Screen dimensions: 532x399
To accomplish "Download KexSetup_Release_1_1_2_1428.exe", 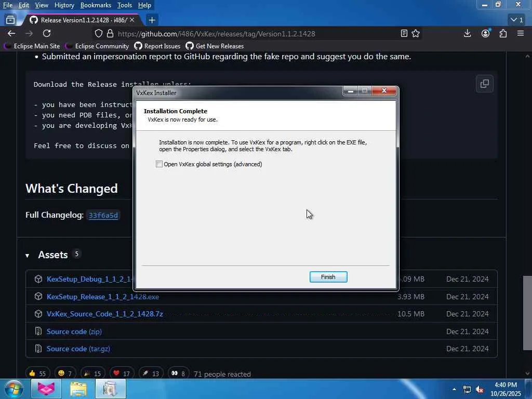I will (x=103, y=297).
